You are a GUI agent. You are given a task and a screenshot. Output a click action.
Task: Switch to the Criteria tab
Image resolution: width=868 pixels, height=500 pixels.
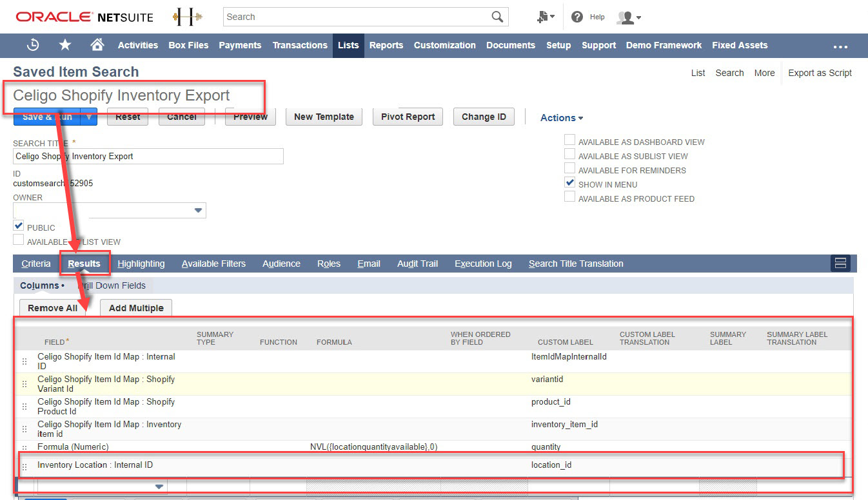pyautogui.click(x=35, y=264)
